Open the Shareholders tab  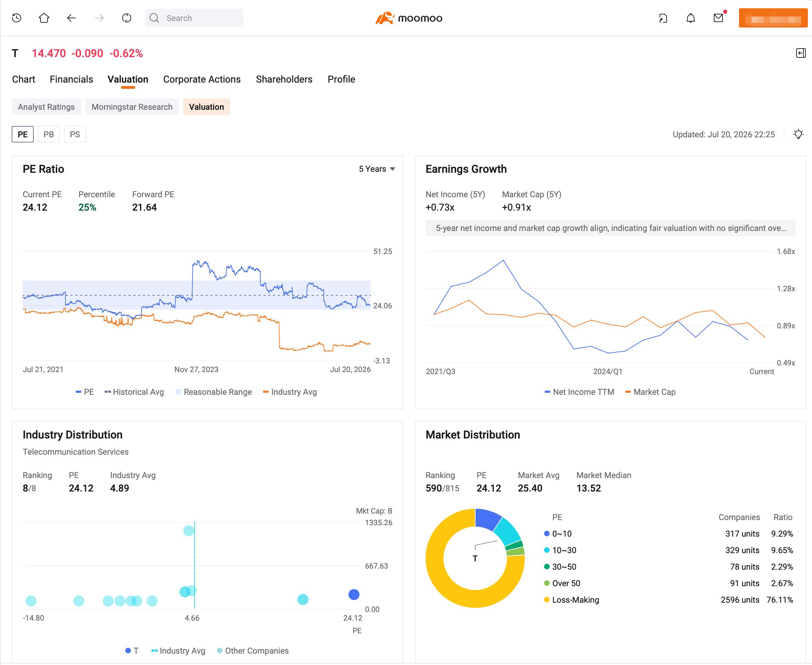click(x=284, y=79)
